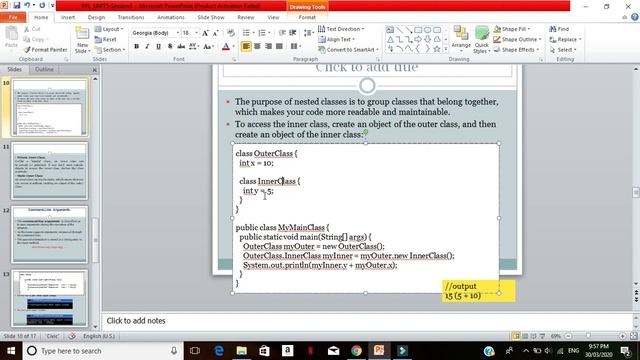Decrease font size with Shrink Font
Screen dimensions: 640x360
(216, 33)
